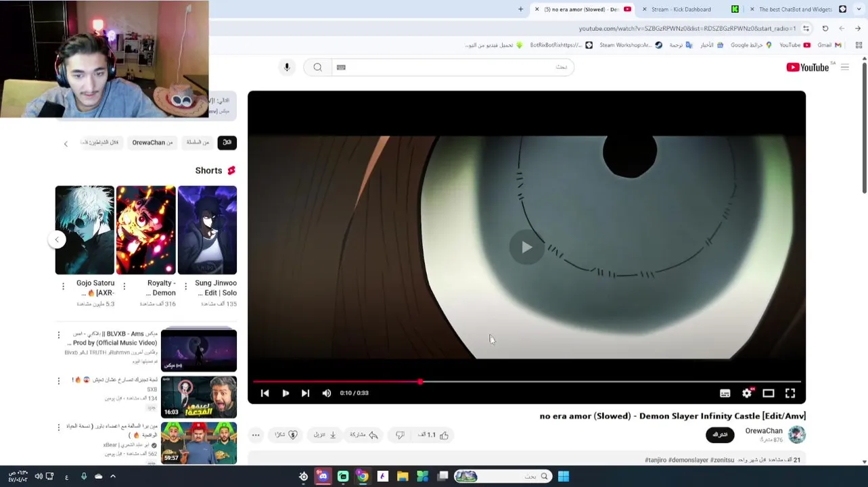Open more actions three-dot menu under video
The width and height of the screenshot is (868, 487).
256,435
